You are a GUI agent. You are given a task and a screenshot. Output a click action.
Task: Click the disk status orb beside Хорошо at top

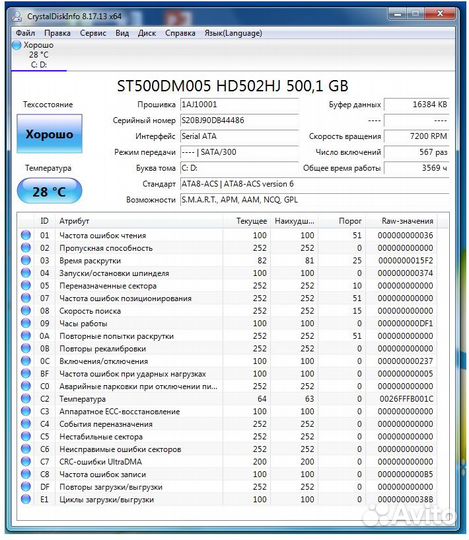pyautogui.click(x=17, y=45)
